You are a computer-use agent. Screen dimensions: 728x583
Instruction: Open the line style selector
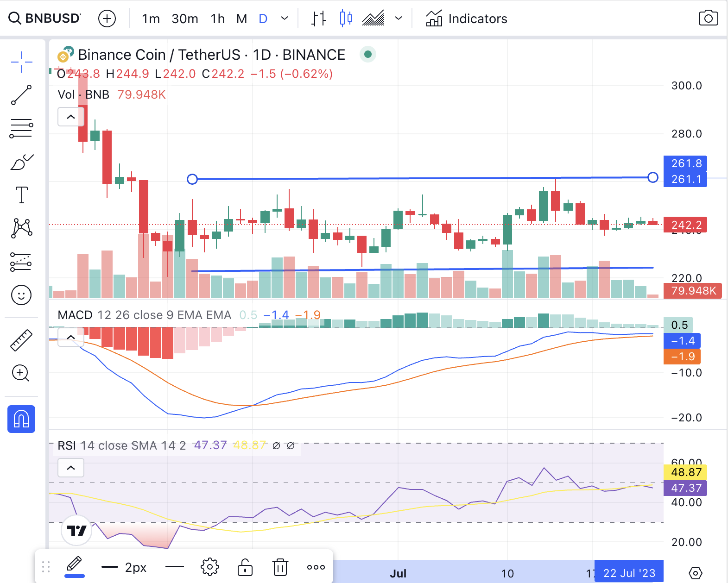[x=175, y=567]
